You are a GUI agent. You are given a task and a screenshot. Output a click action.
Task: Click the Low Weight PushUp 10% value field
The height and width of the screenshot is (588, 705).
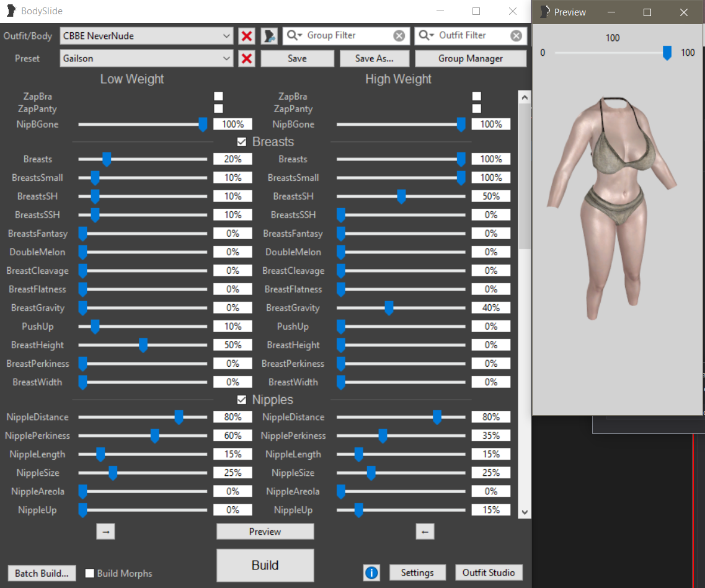[x=233, y=327]
